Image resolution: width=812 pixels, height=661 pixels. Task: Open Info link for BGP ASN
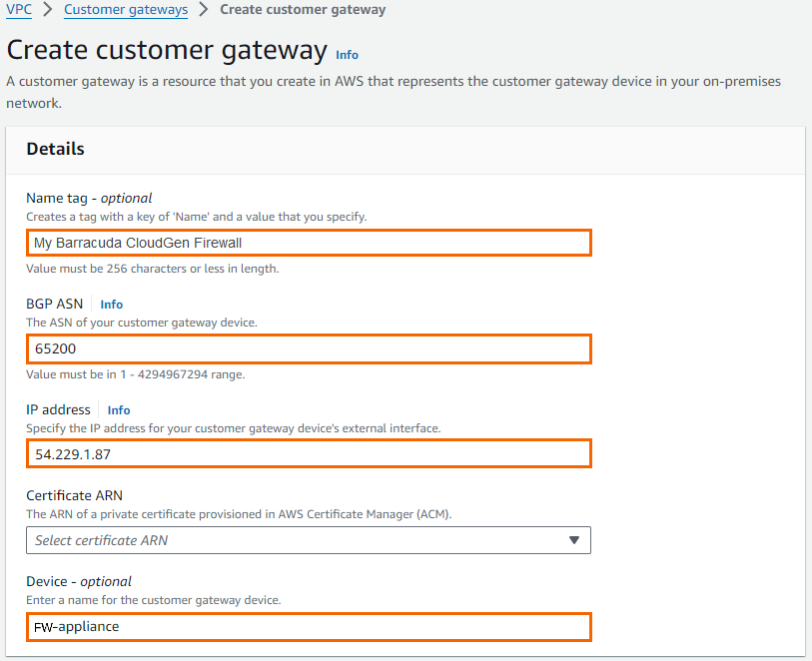[111, 305]
